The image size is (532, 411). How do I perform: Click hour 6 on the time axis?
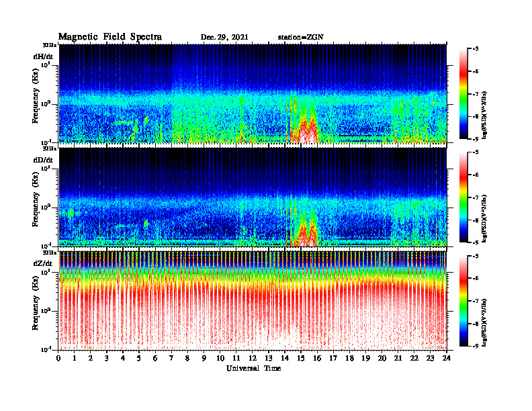pyautogui.click(x=155, y=359)
